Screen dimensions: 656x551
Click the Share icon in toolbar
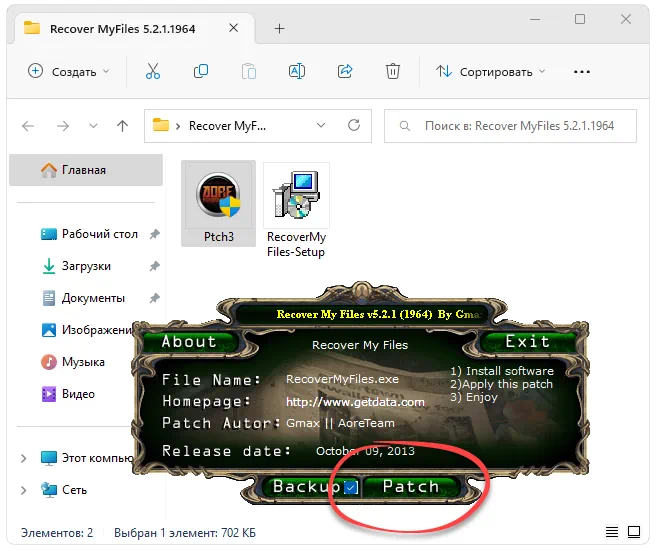[345, 72]
